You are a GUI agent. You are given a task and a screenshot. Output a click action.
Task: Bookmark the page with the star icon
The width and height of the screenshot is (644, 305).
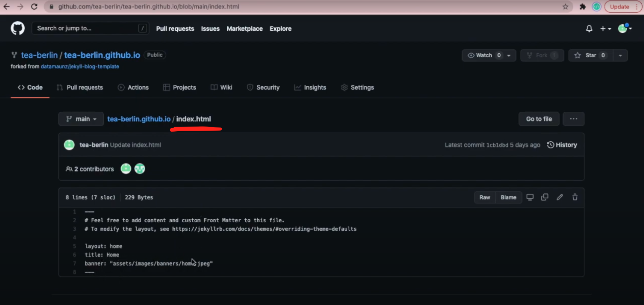565,6
